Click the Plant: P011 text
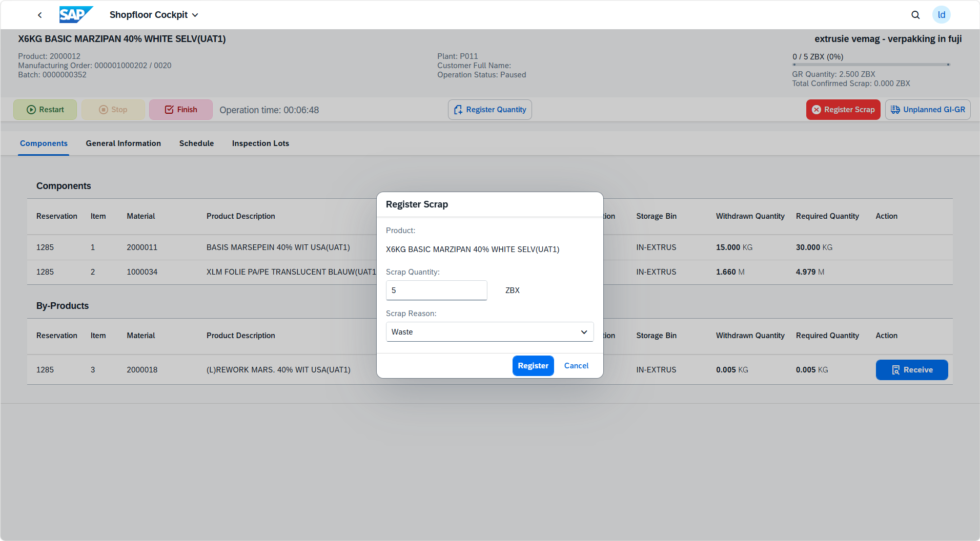 [x=458, y=56]
